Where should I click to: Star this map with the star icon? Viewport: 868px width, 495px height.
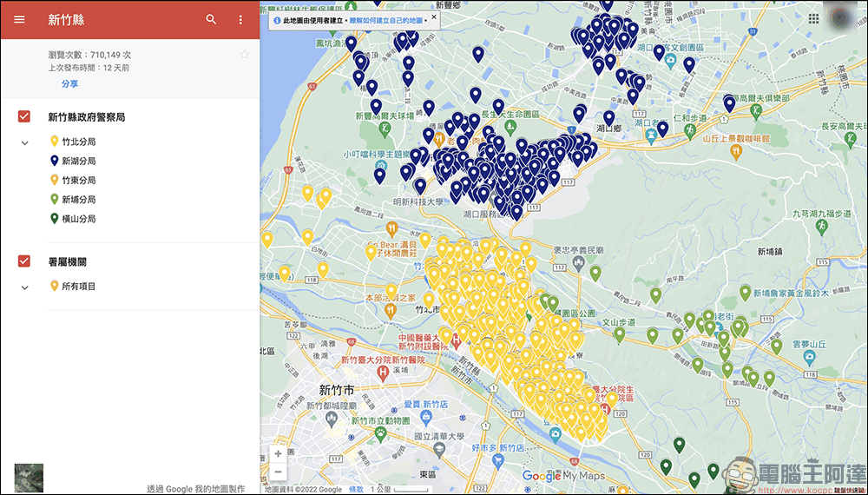click(x=244, y=55)
